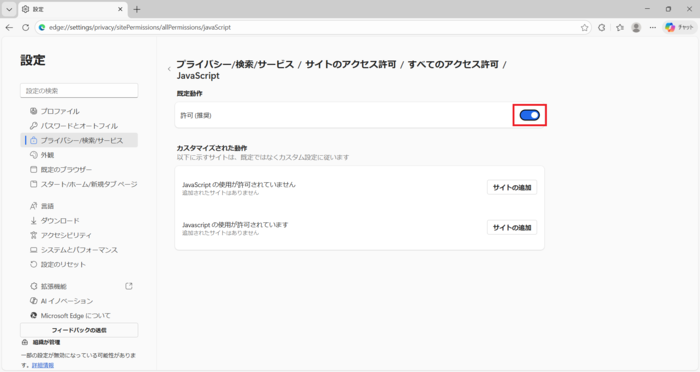This screenshot has width=700, height=372.
Task: Open 言語 settings section
Action: (x=79, y=206)
